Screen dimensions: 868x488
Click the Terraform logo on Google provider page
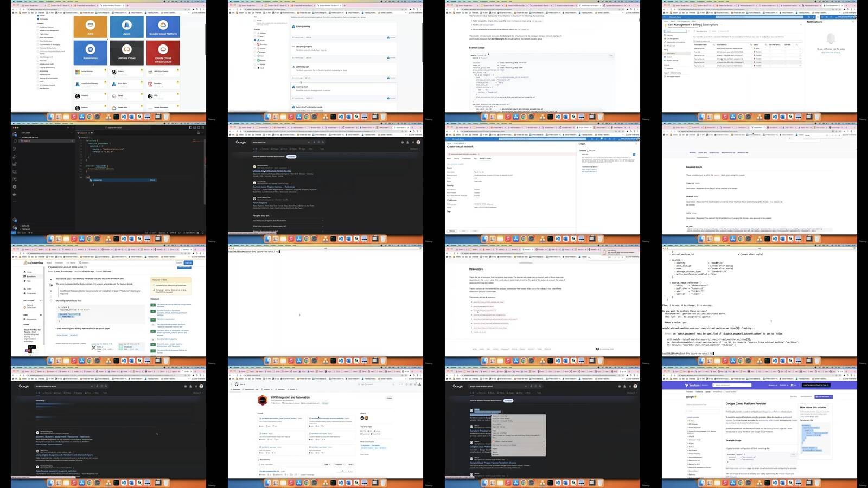pos(693,385)
